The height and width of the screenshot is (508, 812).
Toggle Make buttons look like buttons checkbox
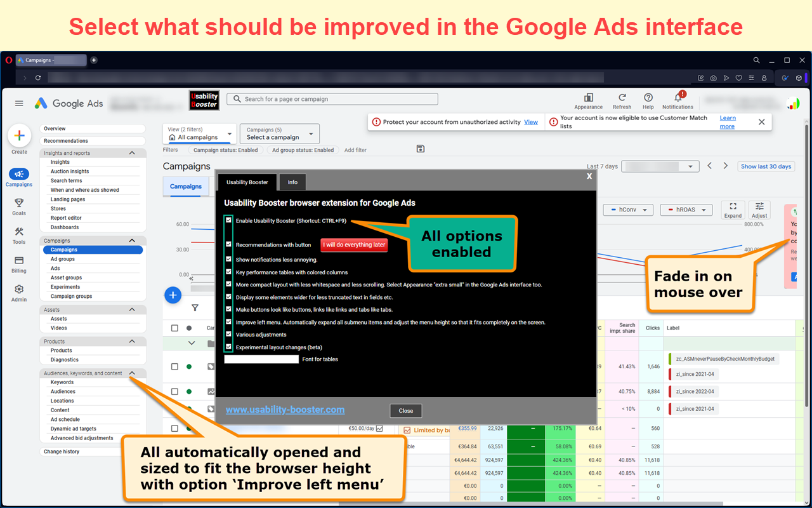point(229,309)
